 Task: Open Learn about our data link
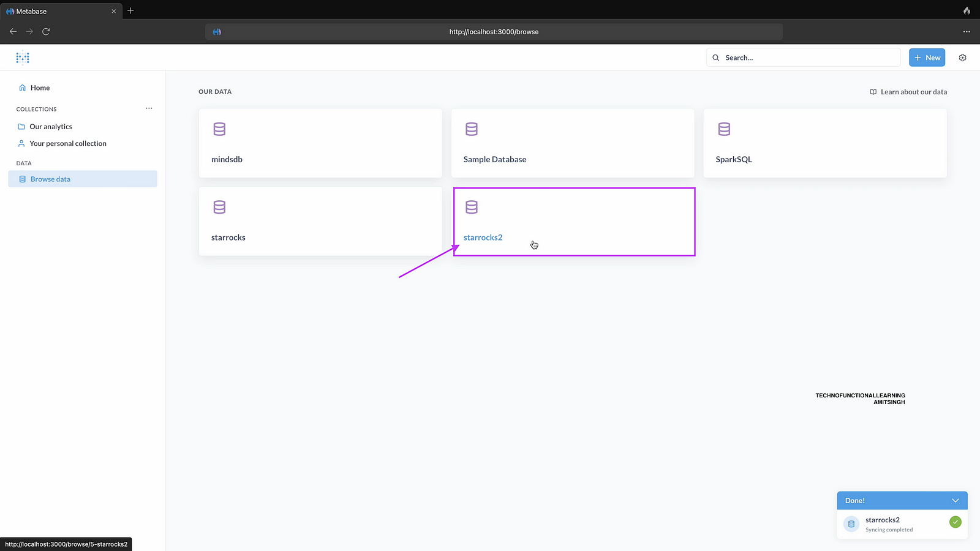[x=908, y=92]
